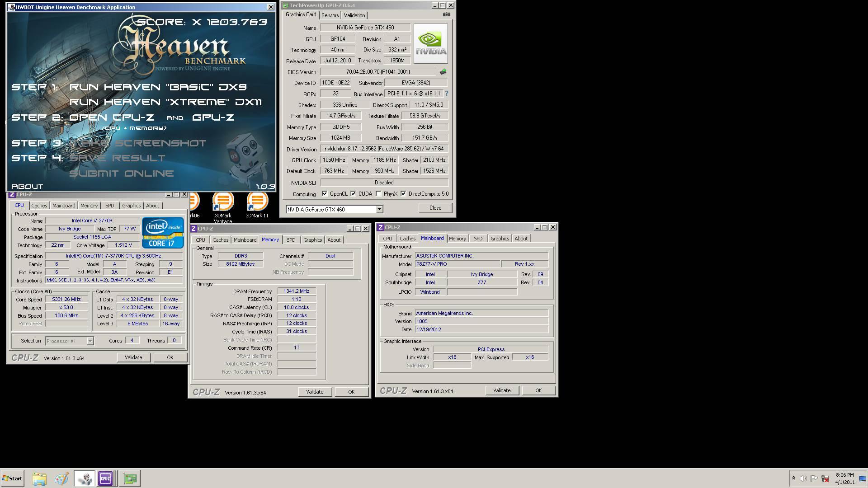The width and height of the screenshot is (868, 488).
Task: Switch to the Sensors tab in GPU-Z
Action: [x=330, y=15]
